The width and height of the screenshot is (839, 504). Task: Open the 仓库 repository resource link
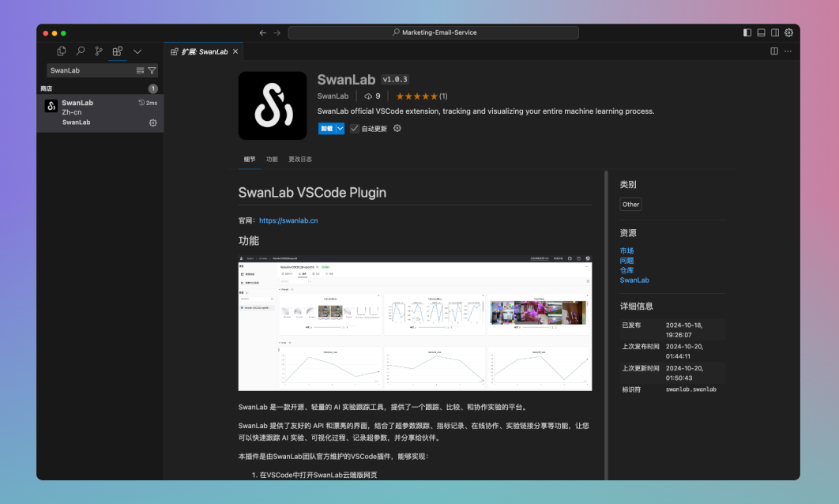[626, 270]
